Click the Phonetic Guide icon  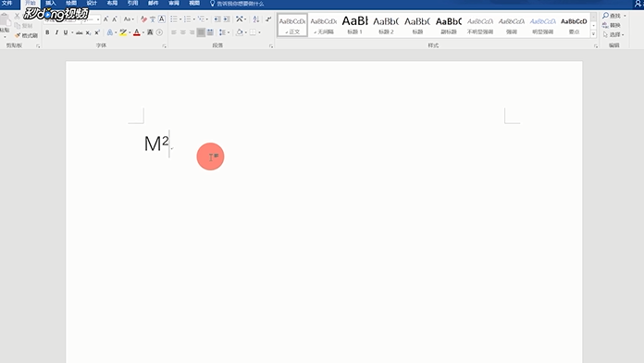click(153, 19)
